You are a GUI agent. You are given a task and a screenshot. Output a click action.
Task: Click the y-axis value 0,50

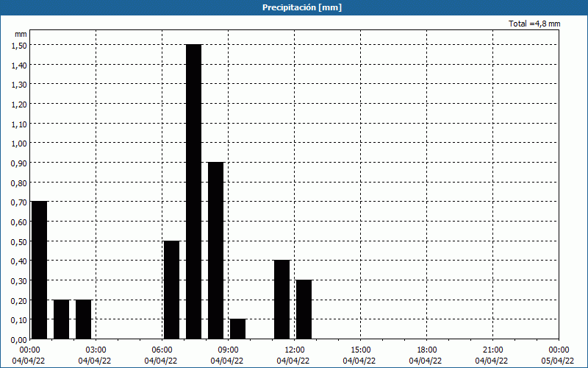click(19, 242)
